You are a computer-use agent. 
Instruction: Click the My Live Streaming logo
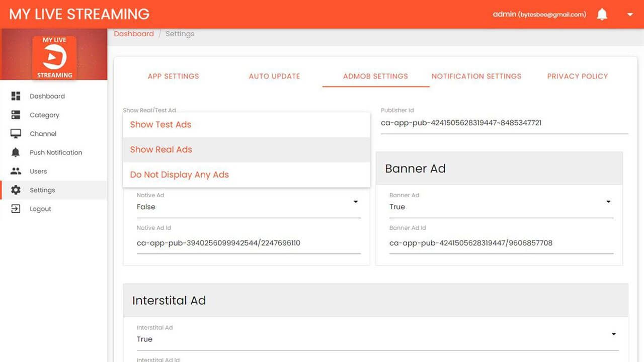click(54, 58)
